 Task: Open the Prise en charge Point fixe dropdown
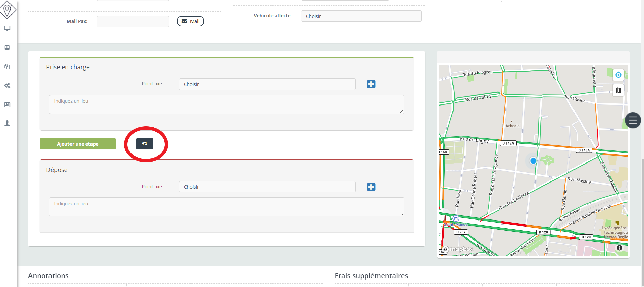[x=267, y=84]
